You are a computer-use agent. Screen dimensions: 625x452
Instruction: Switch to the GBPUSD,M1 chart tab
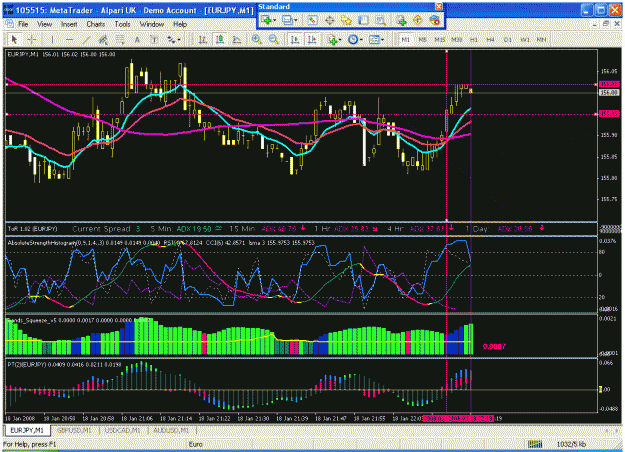tap(74, 430)
